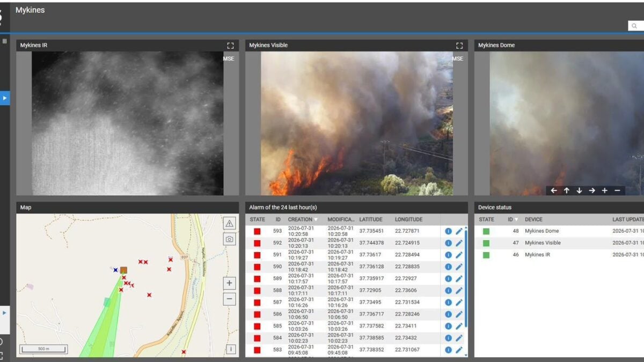Sort alarms by LATITUDE column

pos(371,219)
